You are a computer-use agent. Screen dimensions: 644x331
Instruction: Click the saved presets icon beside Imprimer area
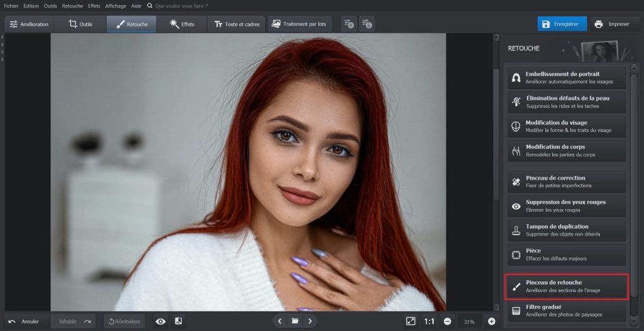[x=367, y=24]
